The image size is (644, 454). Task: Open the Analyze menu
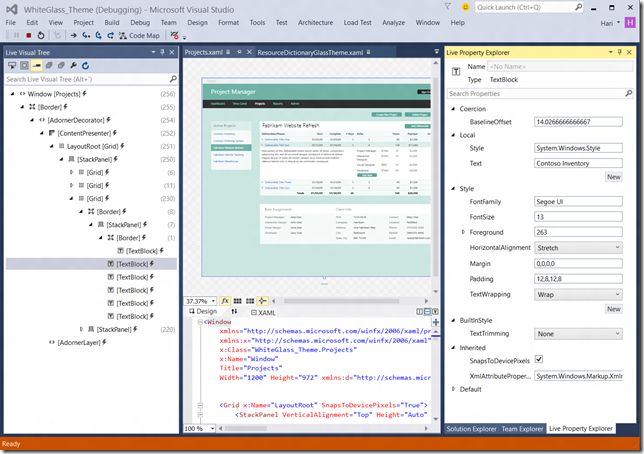(393, 23)
